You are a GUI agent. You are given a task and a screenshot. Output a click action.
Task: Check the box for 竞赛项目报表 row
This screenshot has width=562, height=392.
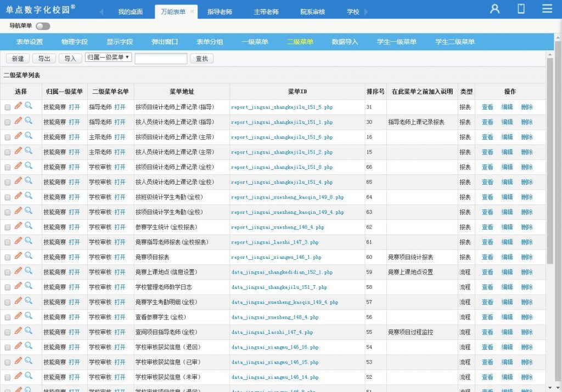(8, 258)
